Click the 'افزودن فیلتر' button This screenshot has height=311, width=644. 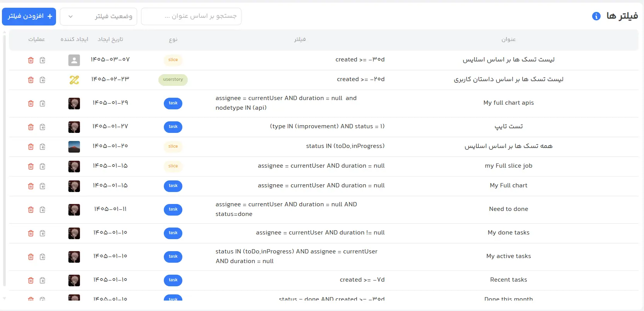click(29, 16)
